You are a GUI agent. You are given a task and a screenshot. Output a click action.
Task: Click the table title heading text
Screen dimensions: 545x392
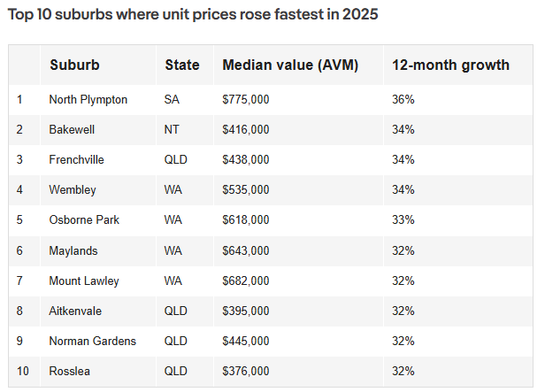click(193, 14)
